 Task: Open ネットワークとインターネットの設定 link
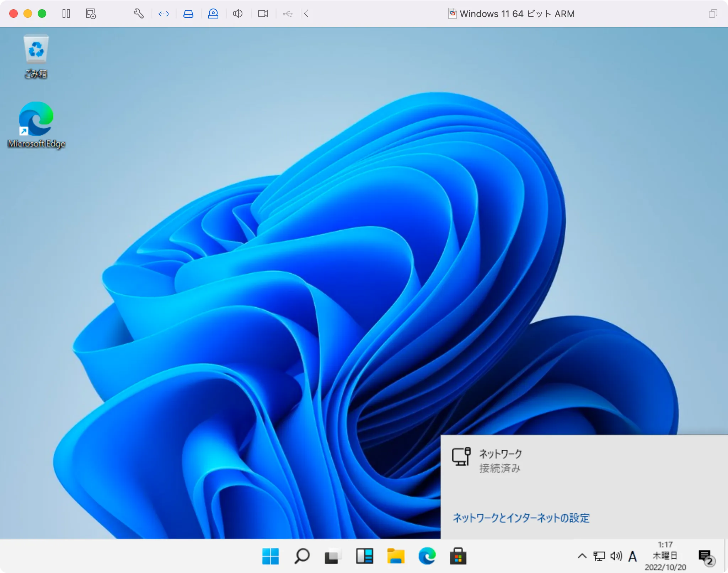(x=521, y=518)
